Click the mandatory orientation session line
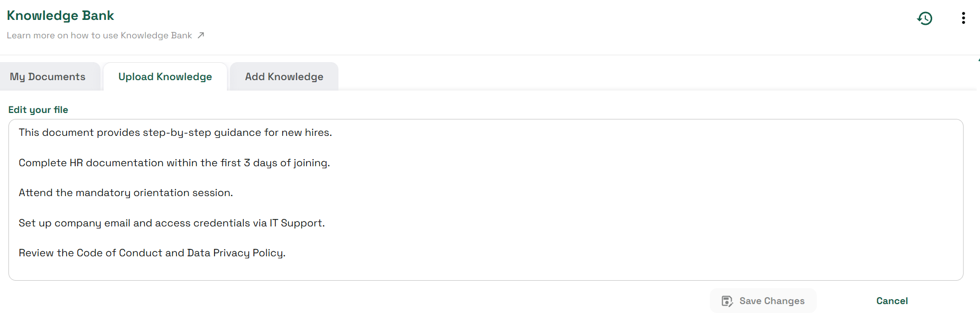Screen dimensions: 980x321 click(126, 193)
